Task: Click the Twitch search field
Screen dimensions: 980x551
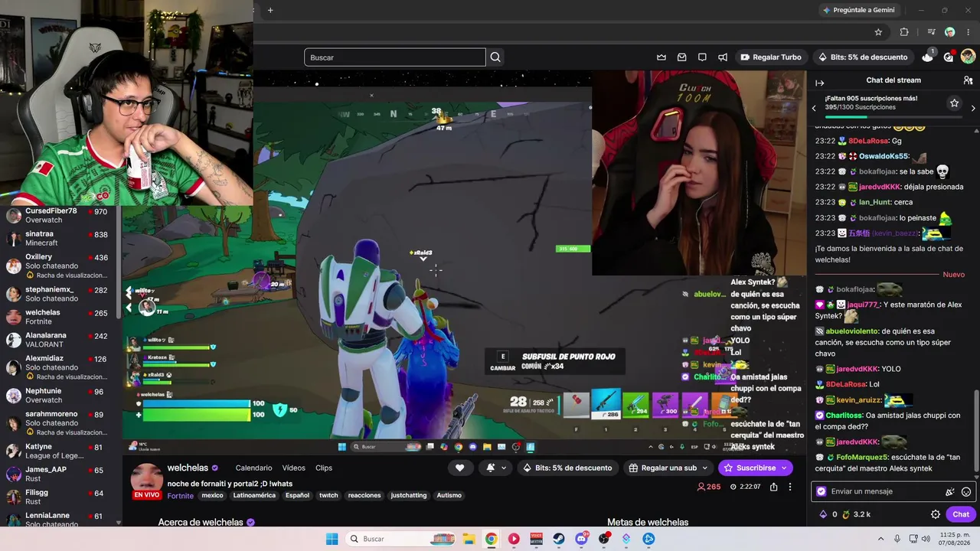Action: pyautogui.click(x=395, y=57)
